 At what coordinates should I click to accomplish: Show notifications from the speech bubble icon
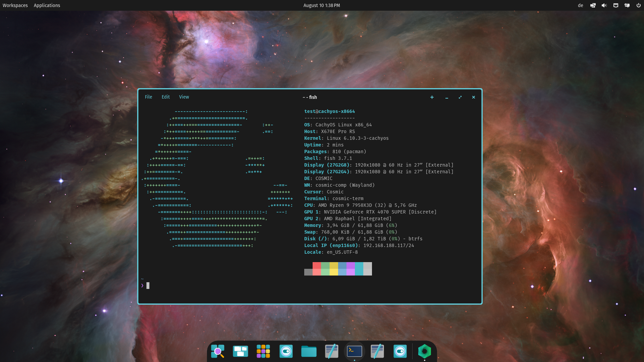(627, 5)
